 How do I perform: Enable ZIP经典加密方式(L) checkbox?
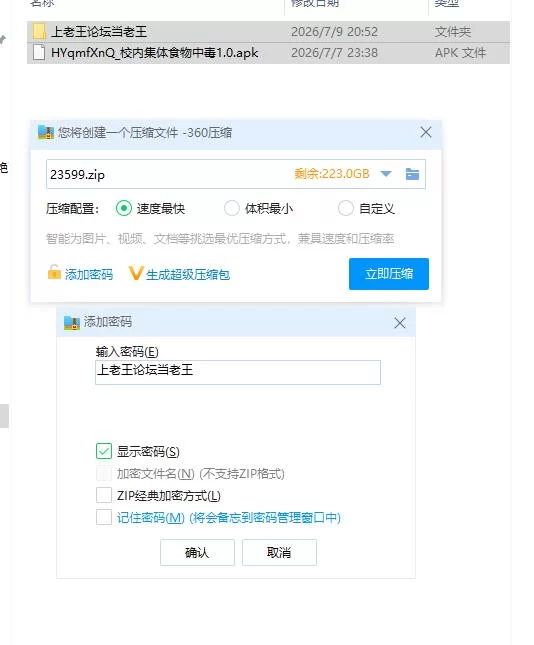point(104,495)
